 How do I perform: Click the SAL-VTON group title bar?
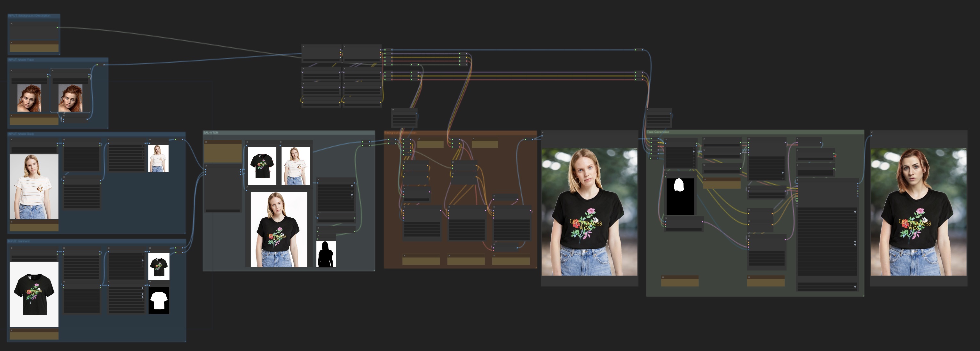(x=211, y=132)
